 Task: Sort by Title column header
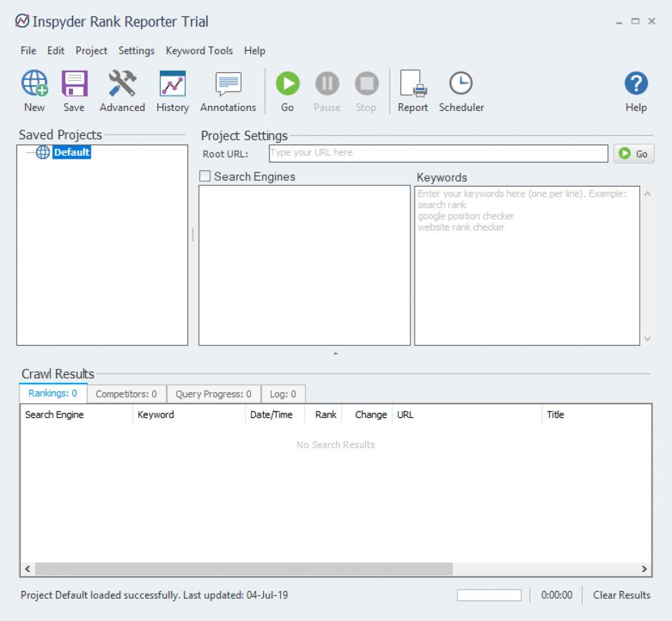tap(596, 415)
